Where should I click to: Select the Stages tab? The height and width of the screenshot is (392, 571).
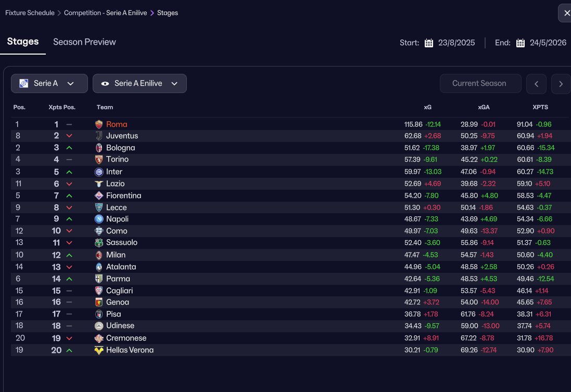[23, 42]
